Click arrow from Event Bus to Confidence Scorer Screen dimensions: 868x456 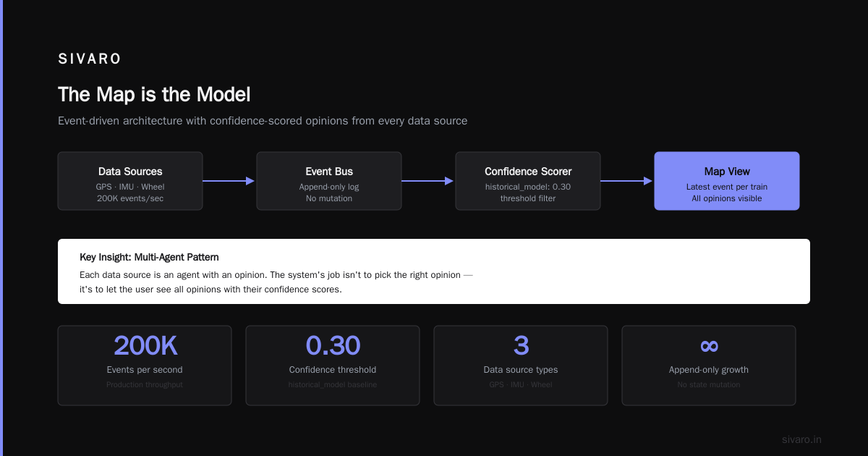[x=428, y=181]
